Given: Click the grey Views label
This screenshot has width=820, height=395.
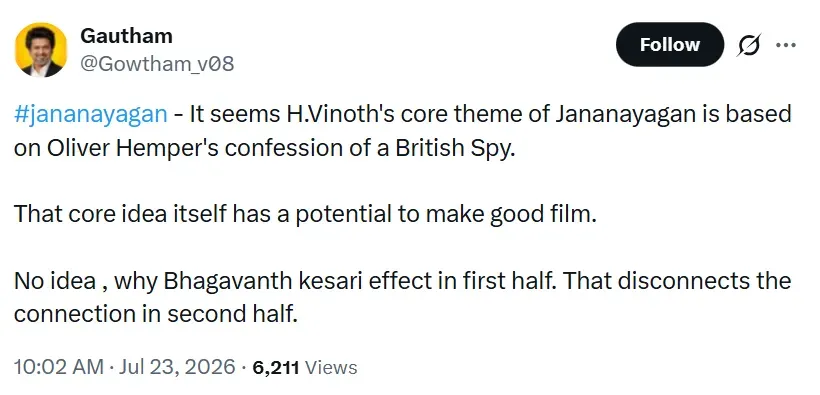Looking at the screenshot, I should pos(331,368).
